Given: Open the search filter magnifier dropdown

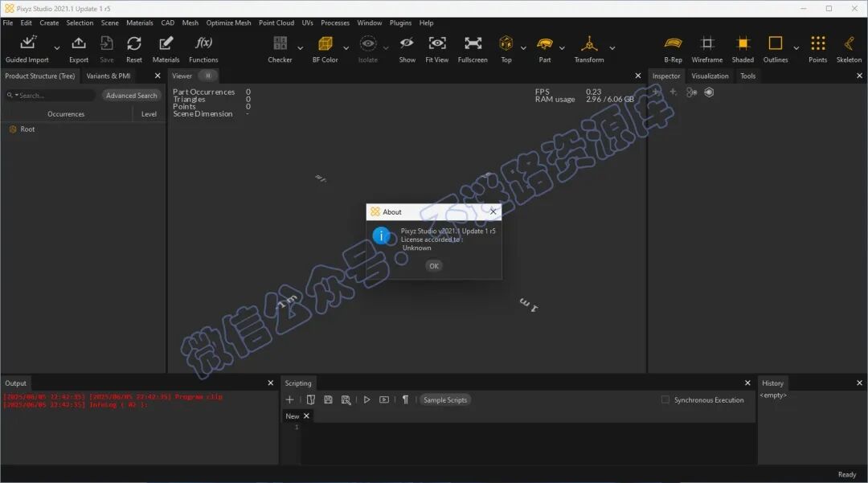Looking at the screenshot, I should (x=11, y=95).
